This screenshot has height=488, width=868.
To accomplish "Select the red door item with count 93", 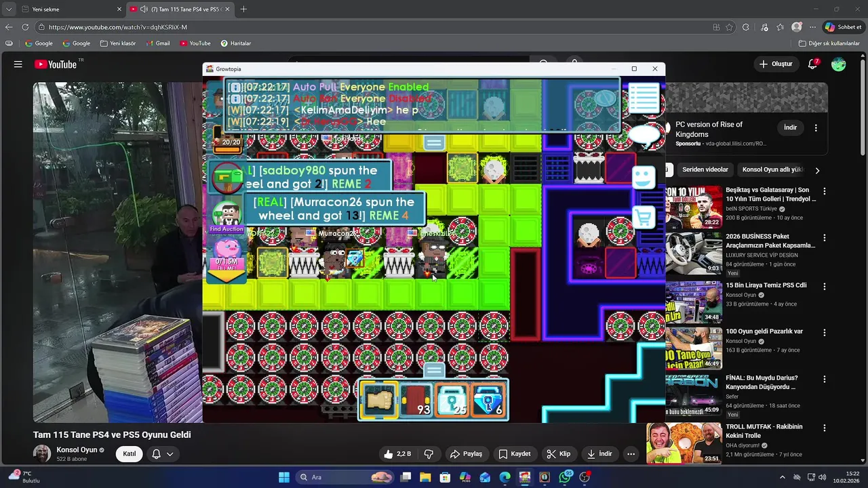I will click(x=416, y=399).
